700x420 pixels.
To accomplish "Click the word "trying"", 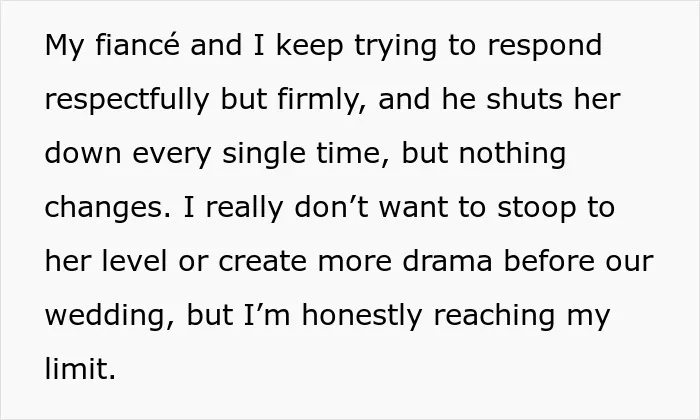I will tap(395, 47).
